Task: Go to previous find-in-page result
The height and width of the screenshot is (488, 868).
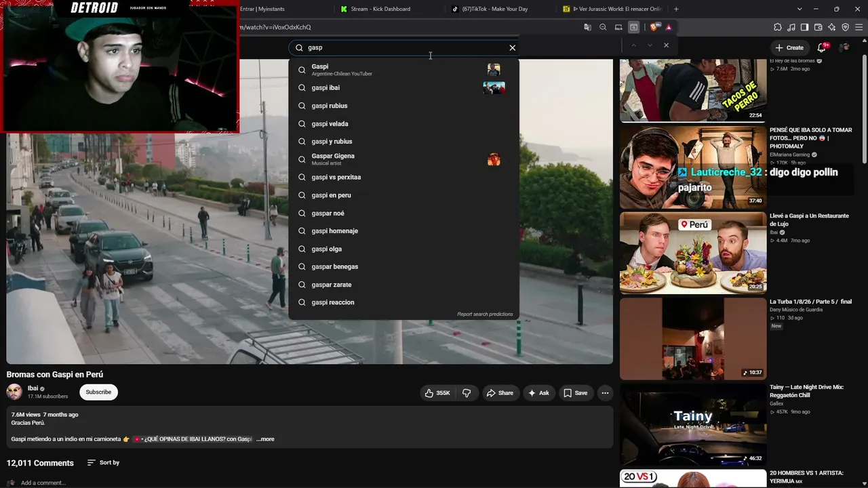Action: point(633,45)
